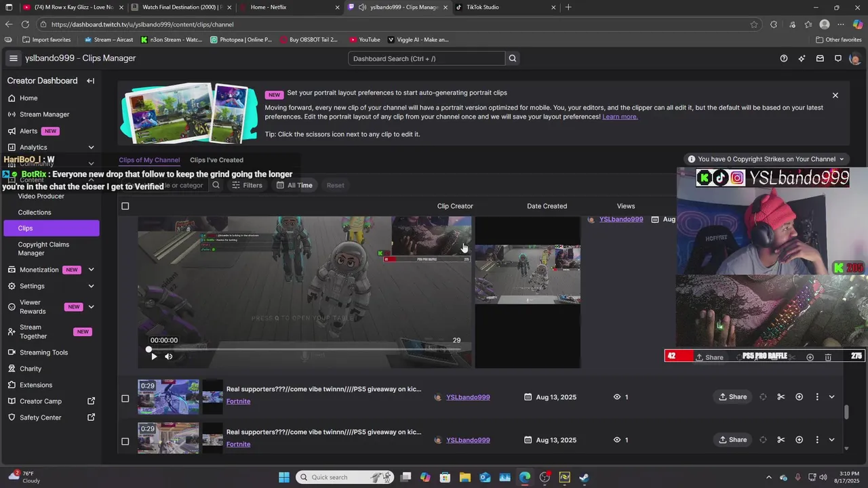Switch to Clips I've Created tab
Screen dimensions: 868x488
coord(216,160)
